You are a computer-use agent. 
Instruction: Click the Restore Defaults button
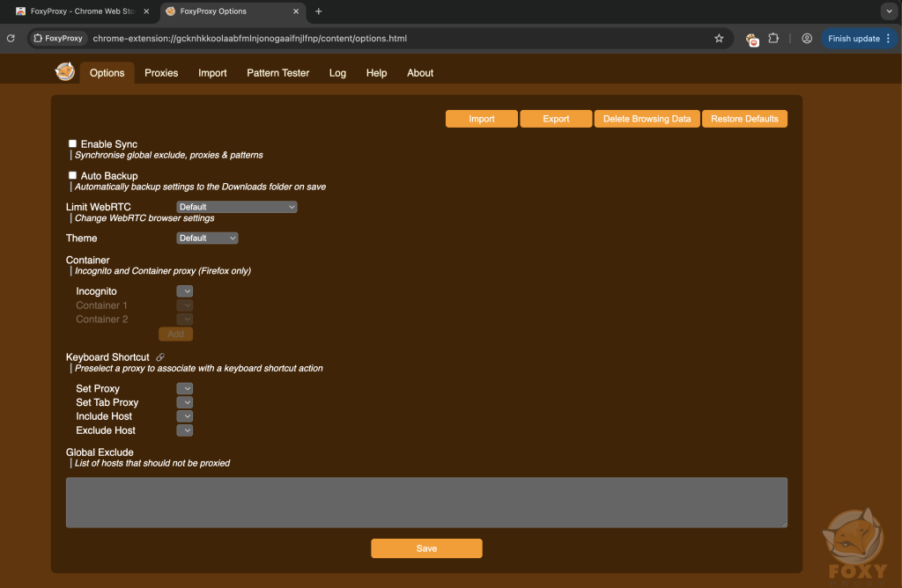click(x=744, y=119)
